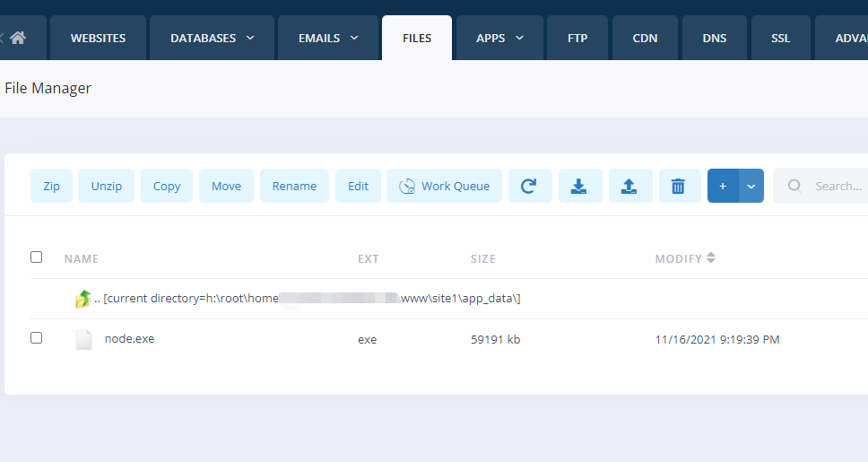Sort files by Modify column
Screen dimensions: 868x462
(685, 258)
